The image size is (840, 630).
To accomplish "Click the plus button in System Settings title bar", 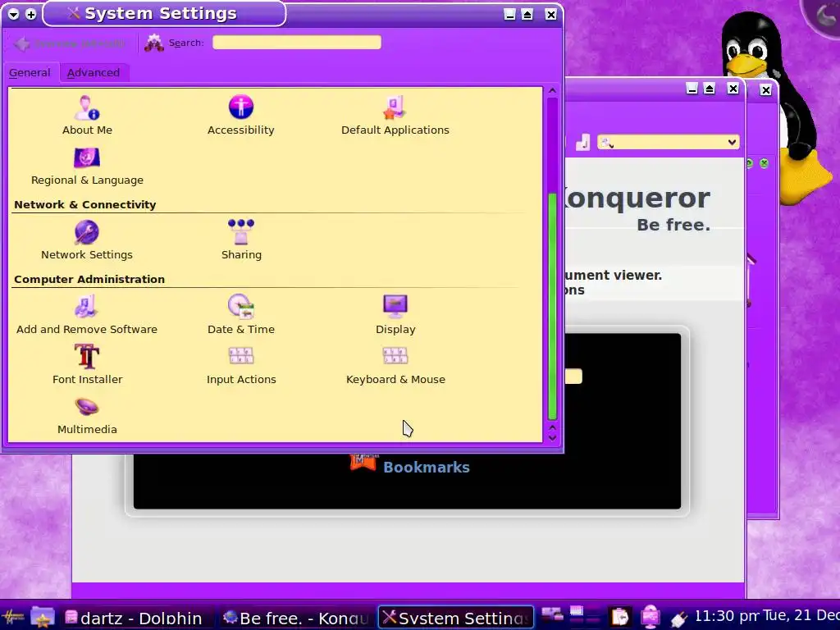I will point(31,15).
